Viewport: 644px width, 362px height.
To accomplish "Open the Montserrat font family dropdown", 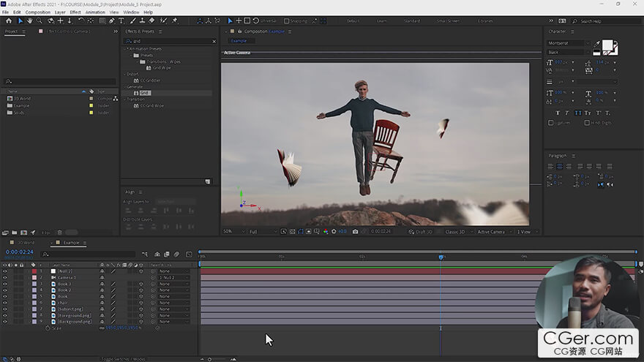I will coord(569,43).
